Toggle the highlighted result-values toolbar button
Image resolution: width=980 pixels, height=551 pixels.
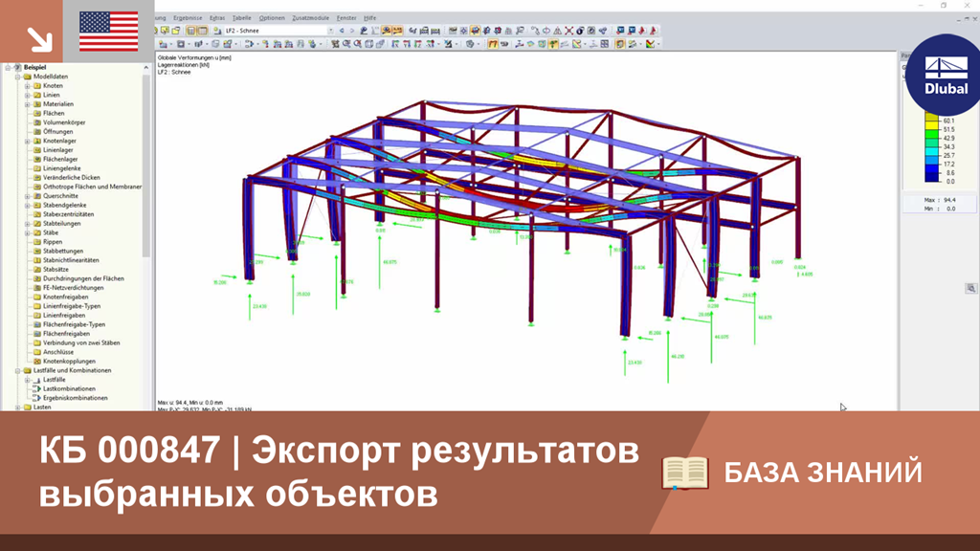397,31
